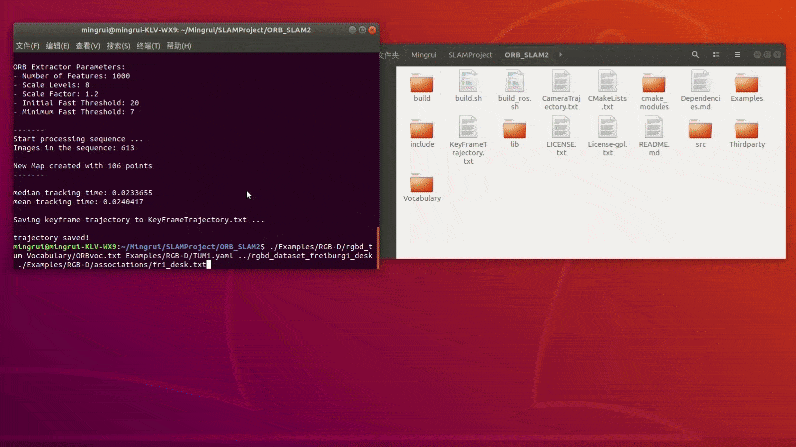Viewport: 796px width, 447px height.
Task: Maximize the terminal window
Action: pyautogui.click(x=362, y=30)
